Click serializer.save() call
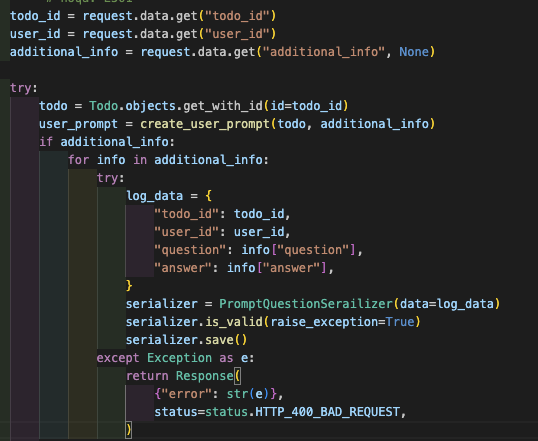This screenshot has height=441, width=538. 186,340
